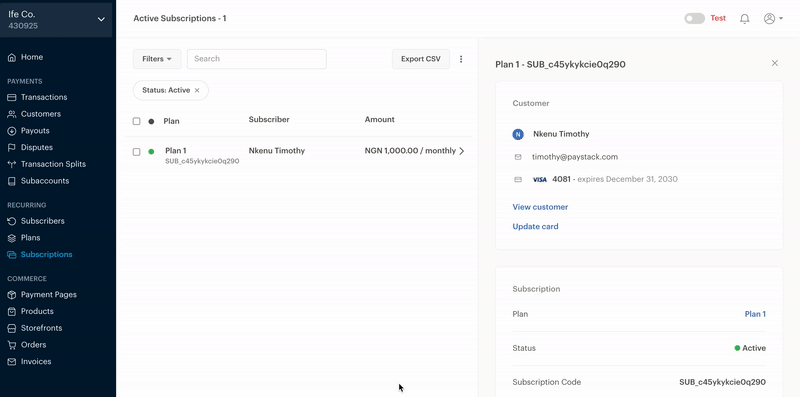Open the Plan 1 link in Subscription section
This screenshot has width=800, height=397.
click(x=755, y=314)
